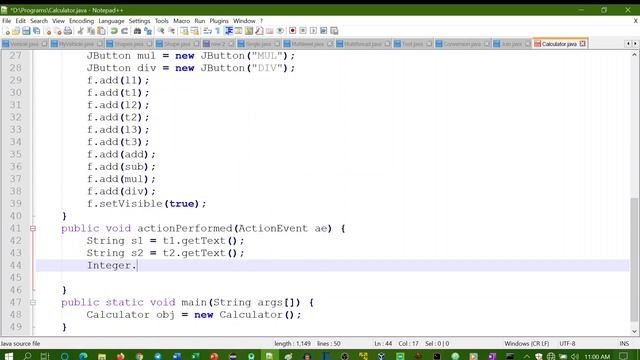Viewport: 640px width, 360px height.
Task: Open the question mark help menu
Action: tap(262, 21)
